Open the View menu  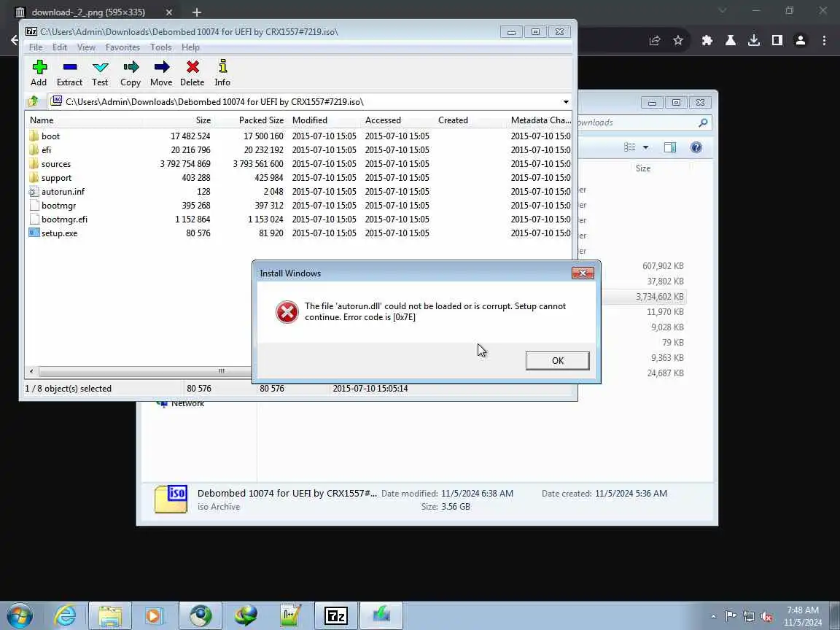86,47
